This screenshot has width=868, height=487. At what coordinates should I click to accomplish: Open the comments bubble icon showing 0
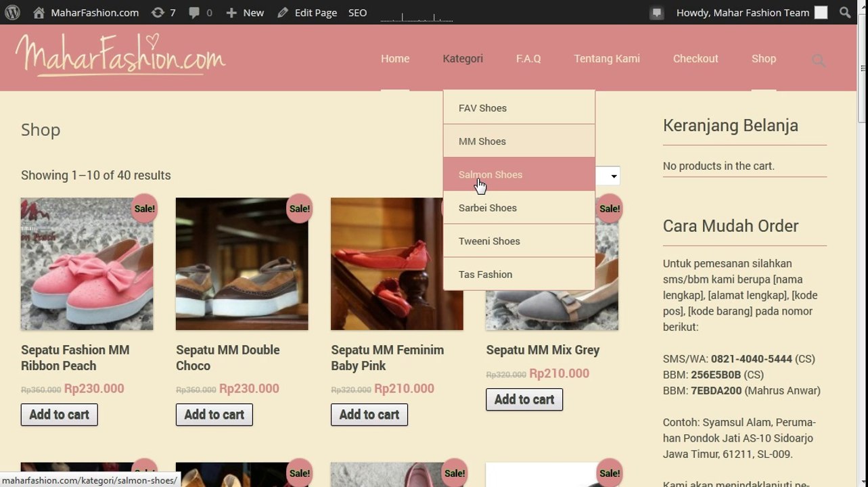tap(200, 12)
